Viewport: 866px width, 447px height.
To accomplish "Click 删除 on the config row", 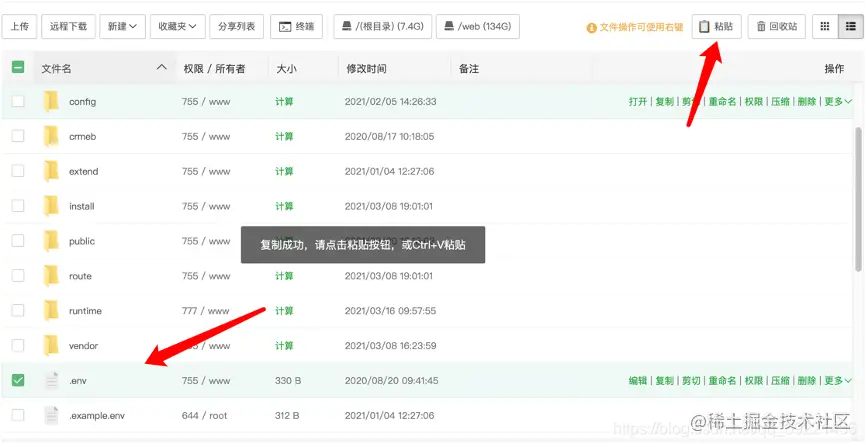I will point(807,102).
